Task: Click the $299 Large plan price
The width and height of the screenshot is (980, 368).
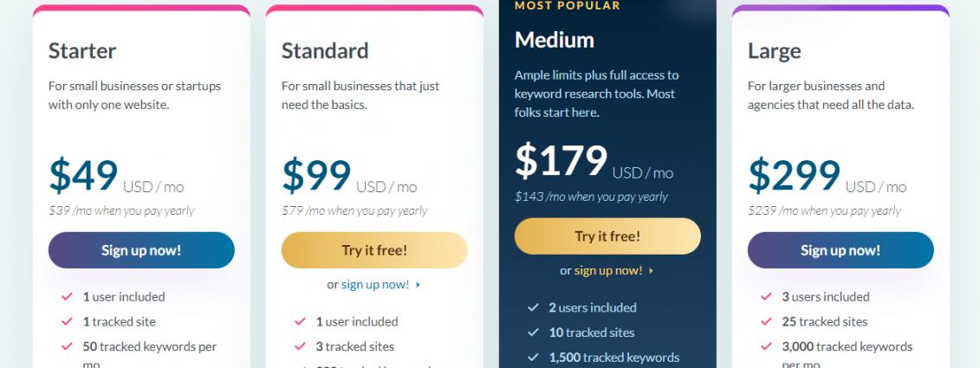Action: point(794,174)
